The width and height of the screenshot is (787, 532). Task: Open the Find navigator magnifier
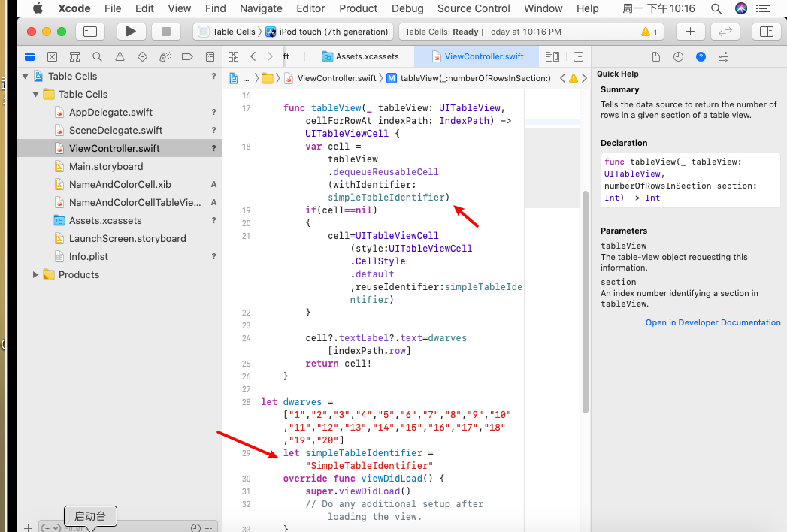point(98,56)
